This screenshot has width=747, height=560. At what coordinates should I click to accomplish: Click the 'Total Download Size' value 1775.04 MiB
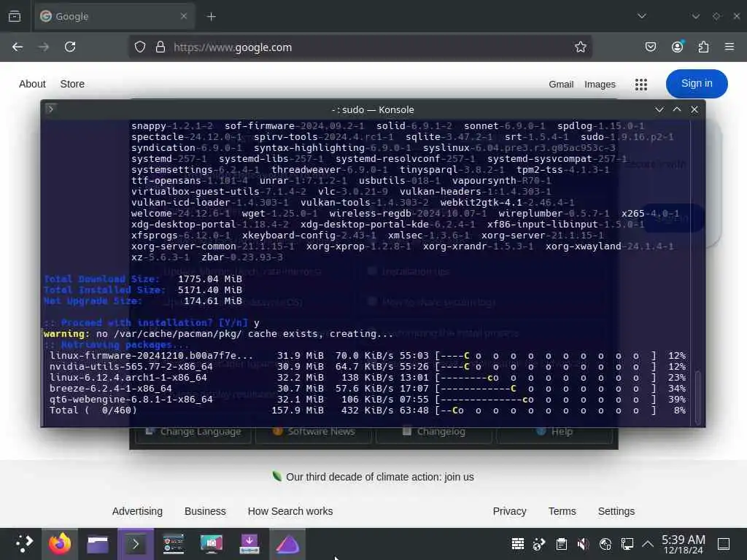click(209, 279)
